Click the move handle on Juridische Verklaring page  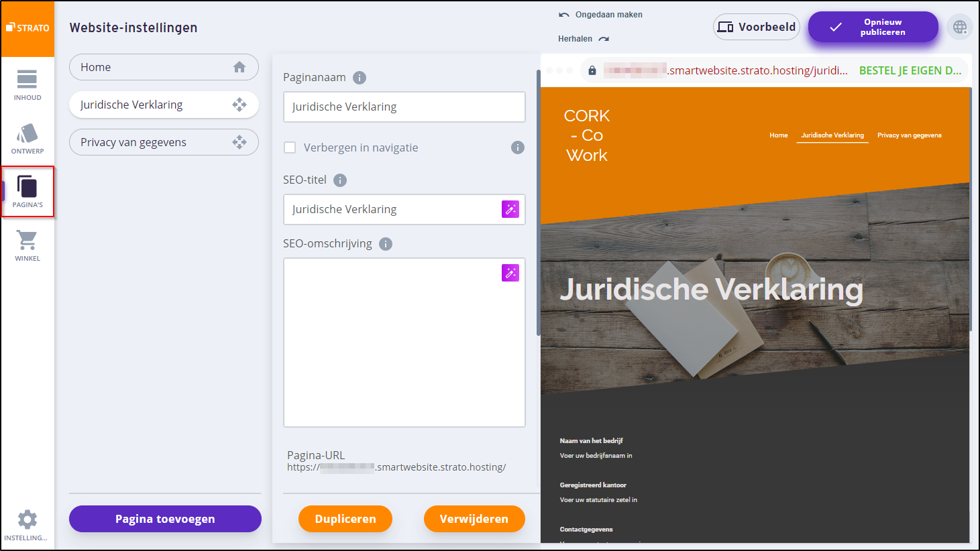point(239,105)
